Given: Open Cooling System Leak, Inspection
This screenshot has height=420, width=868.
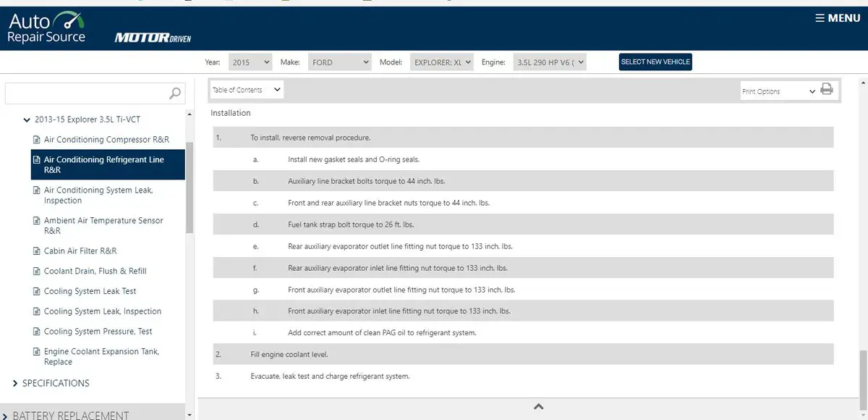Looking at the screenshot, I should point(103,312).
